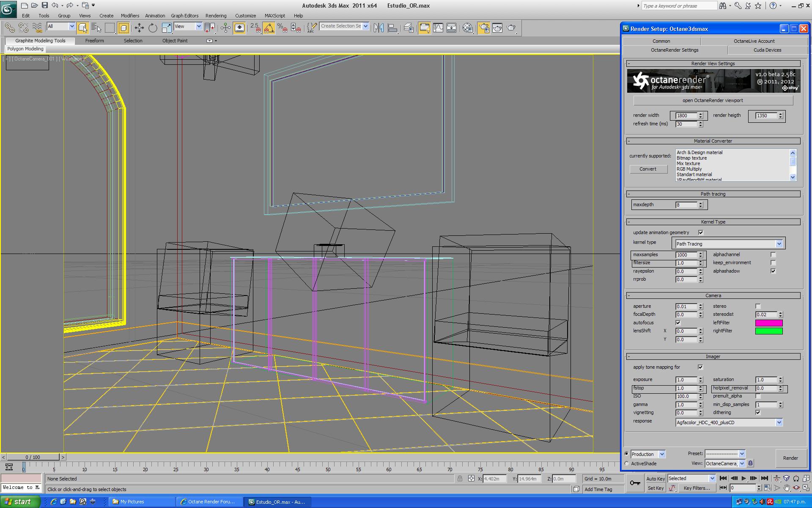The width and height of the screenshot is (812, 508).
Task: Open the Mirror tool
Action: click(379, 28)
